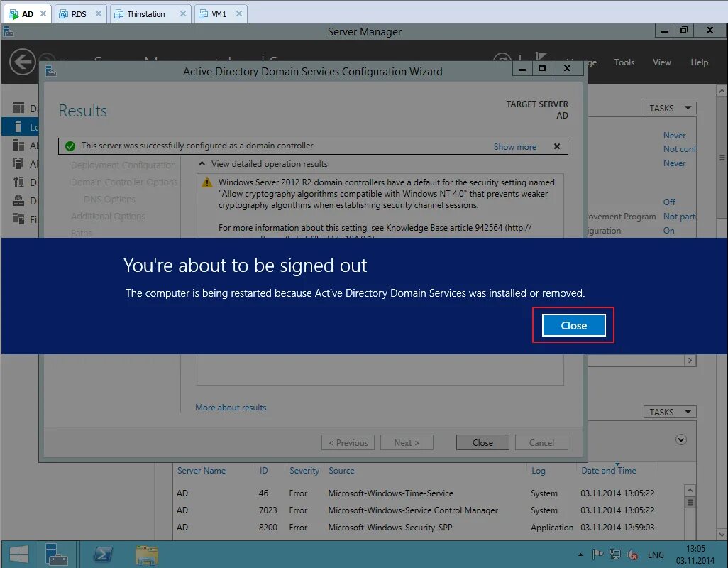Click the < Previous wizard button

pos(348,442)
